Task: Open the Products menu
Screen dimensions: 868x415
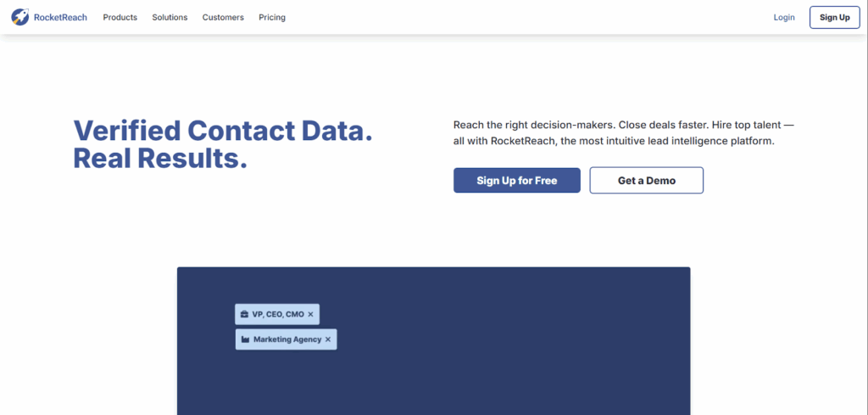Action: (120, 17)
